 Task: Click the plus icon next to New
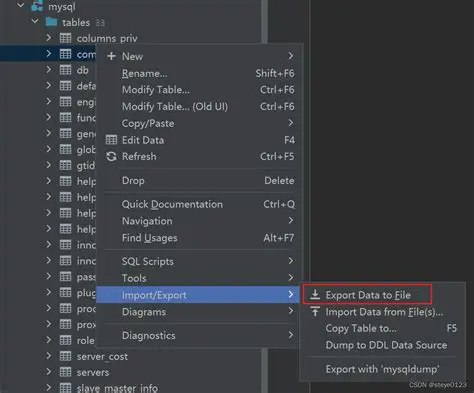point(111,56)
